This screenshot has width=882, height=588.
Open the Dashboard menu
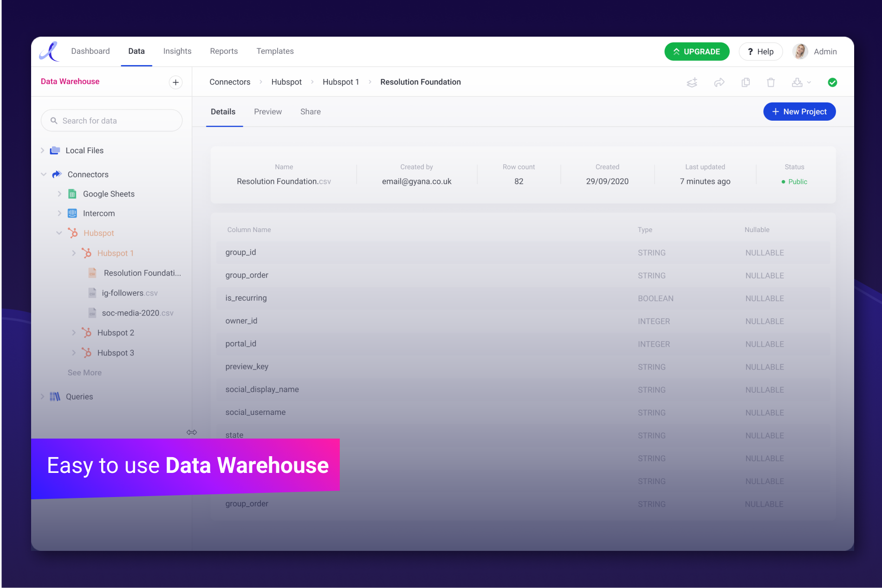(x=91, y=51)
